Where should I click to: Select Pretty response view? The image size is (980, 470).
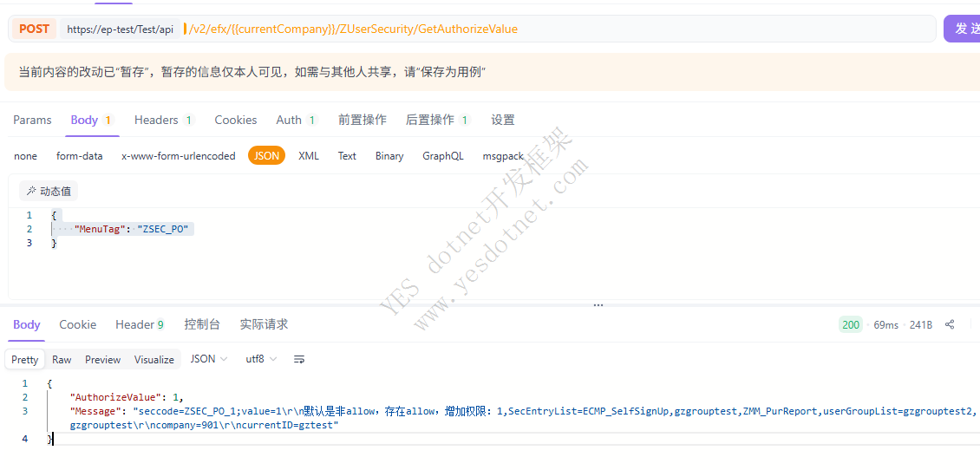(x=25, y=359)
